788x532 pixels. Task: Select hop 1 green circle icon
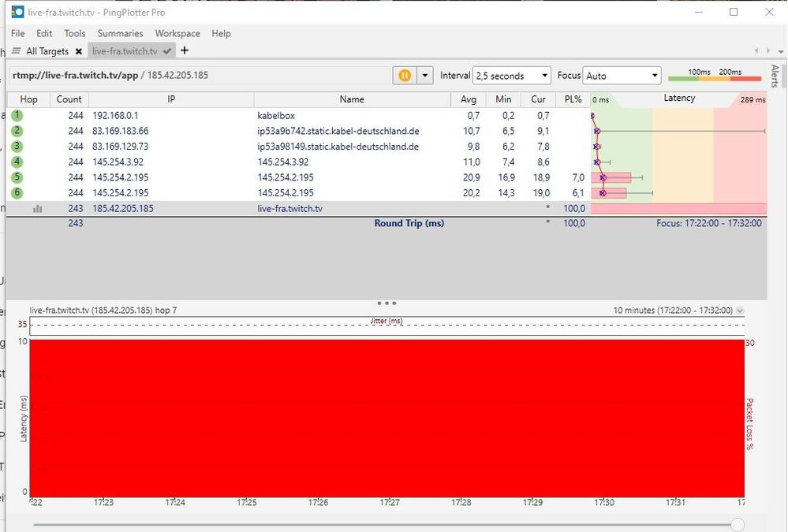click(x=17, y=116)
